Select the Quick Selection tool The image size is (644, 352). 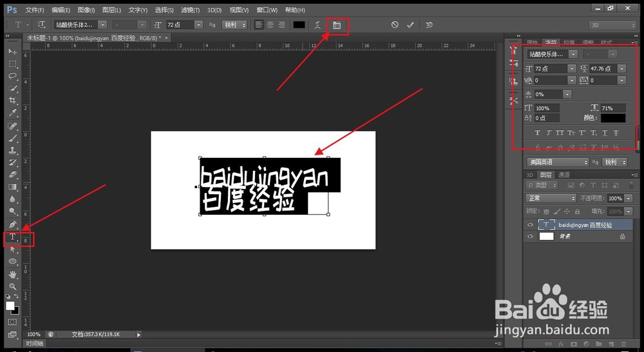tap(13, 88)
